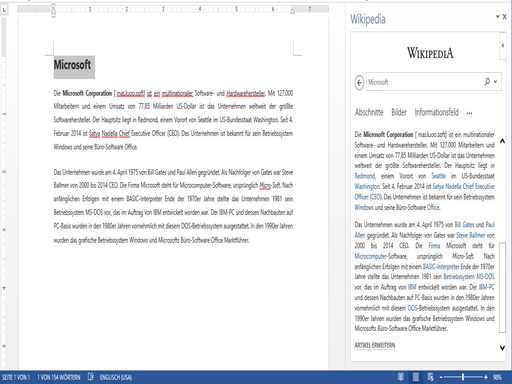Viewport: 512px width, 384px height.
Task: Click the Microsoft search field in Wikipedia pane
Action: coord(424,82)
